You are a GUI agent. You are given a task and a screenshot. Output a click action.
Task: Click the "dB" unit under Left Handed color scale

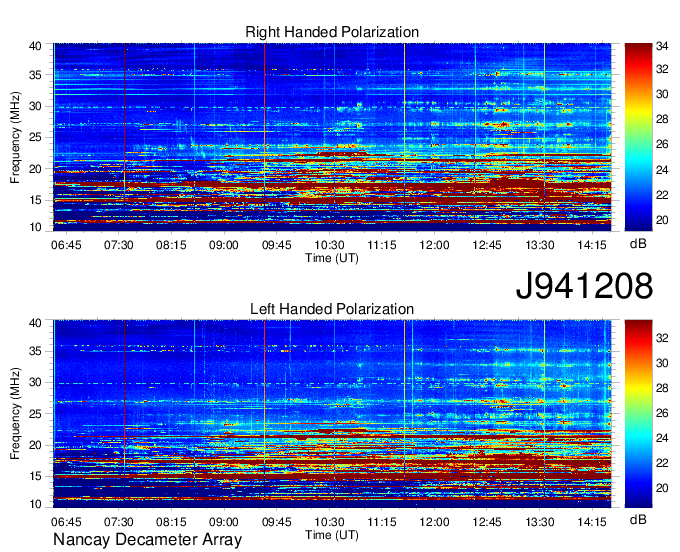[638, 519]
